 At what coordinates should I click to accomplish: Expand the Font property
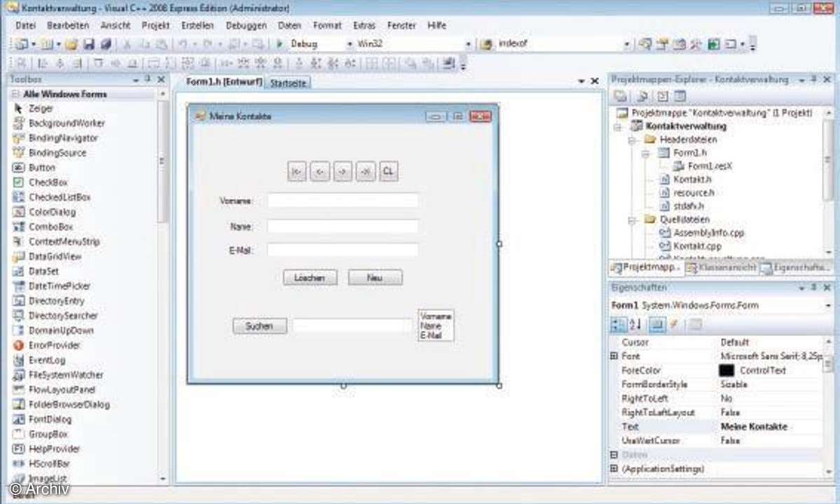pyautogui.click(x=614, y=356)
